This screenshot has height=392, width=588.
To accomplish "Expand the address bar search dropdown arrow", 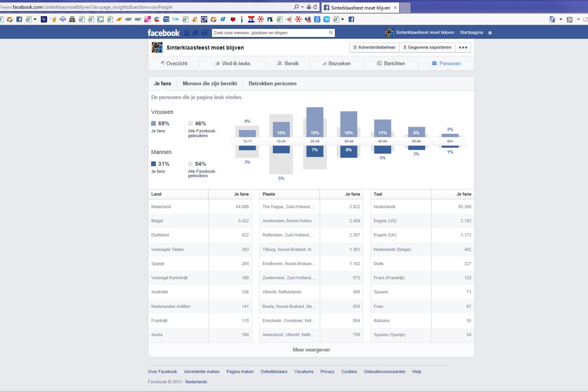I will point(302,7).
